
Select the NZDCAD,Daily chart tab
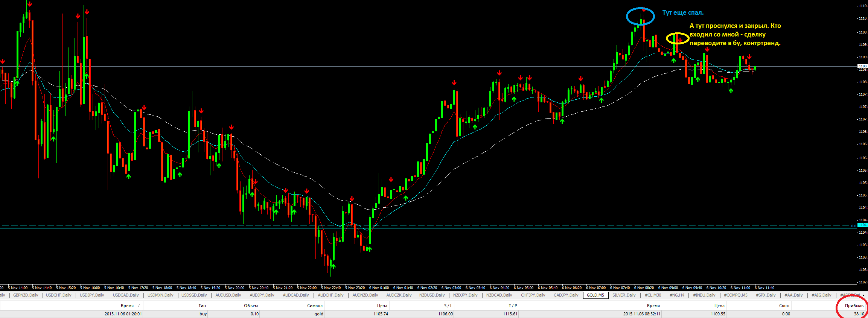click(499, 295)
